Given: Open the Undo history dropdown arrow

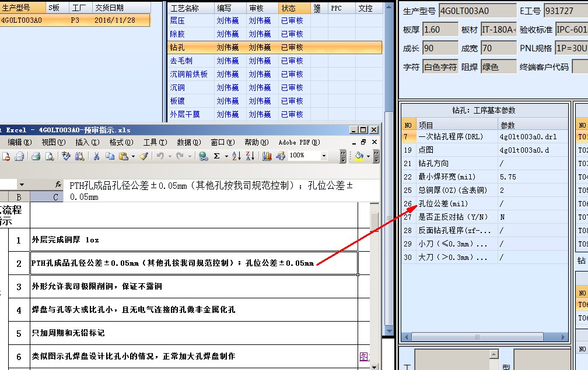Looking at the screenshot, I should [170, 157].
